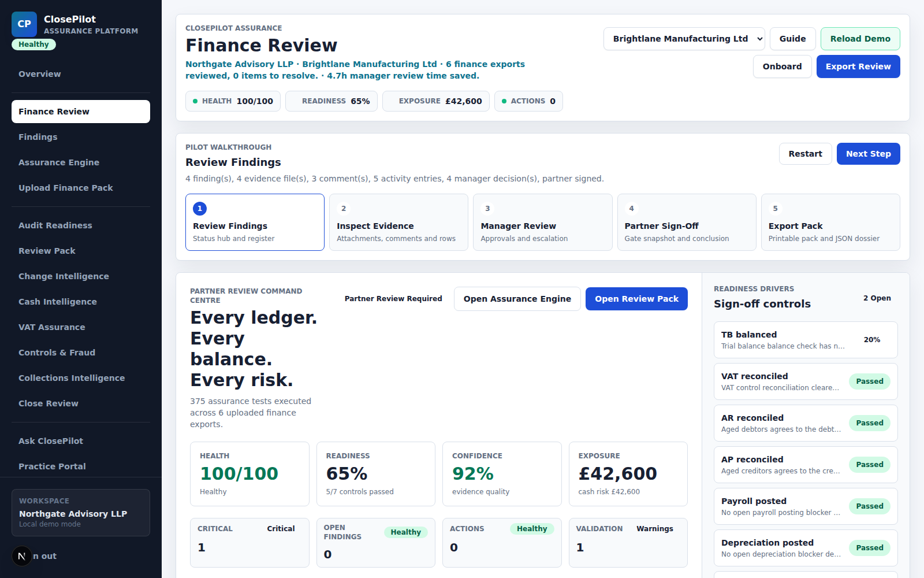Select walkthrough step 2 Inspect Evidence

coord(398,222)
